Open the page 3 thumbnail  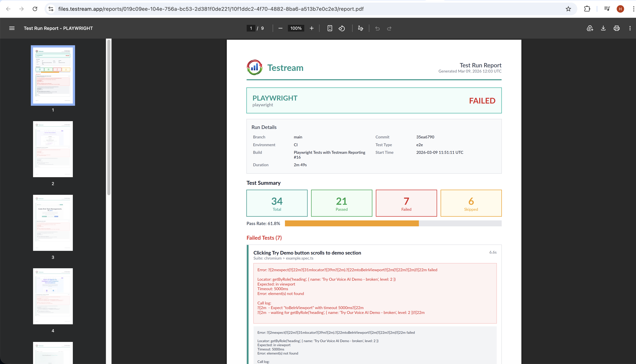[53, 222]
